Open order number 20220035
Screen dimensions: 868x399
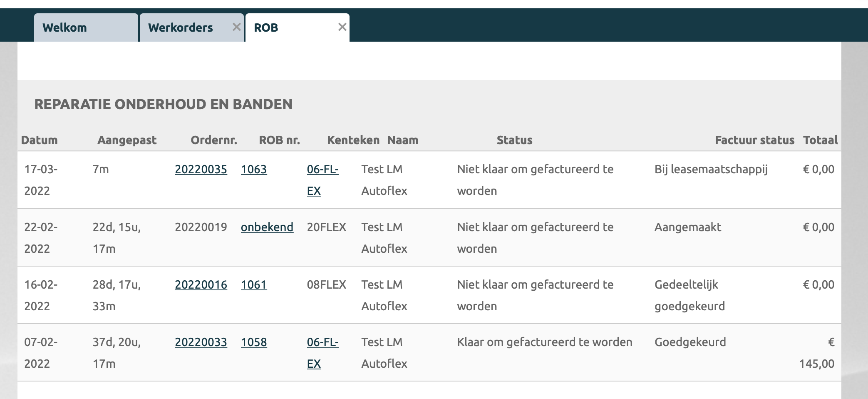pyautogui.click(x=201, y=170)
